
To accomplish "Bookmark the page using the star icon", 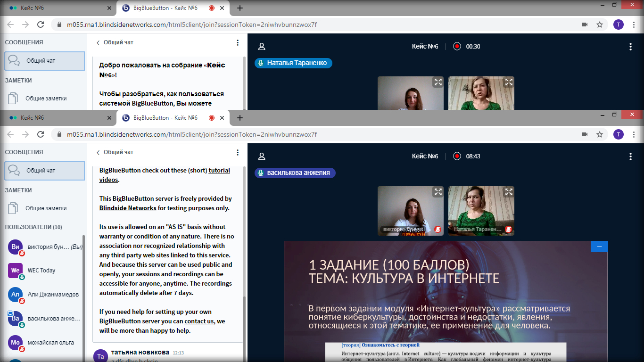I will coord(600,134).
